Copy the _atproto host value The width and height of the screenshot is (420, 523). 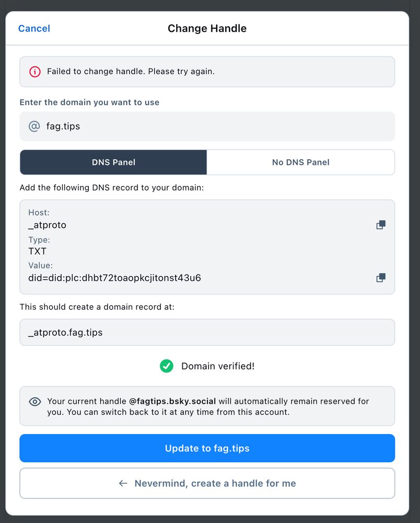[381, 225]
